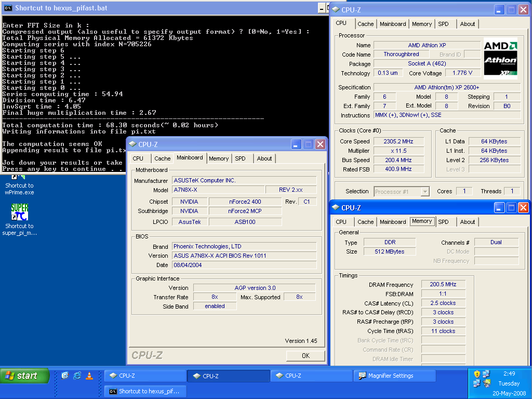Image resolution: width=532 pixels, height=399 pixels.
Task: Switch to Magnifier Settings from the taskbar
Action: pos(394,376)
